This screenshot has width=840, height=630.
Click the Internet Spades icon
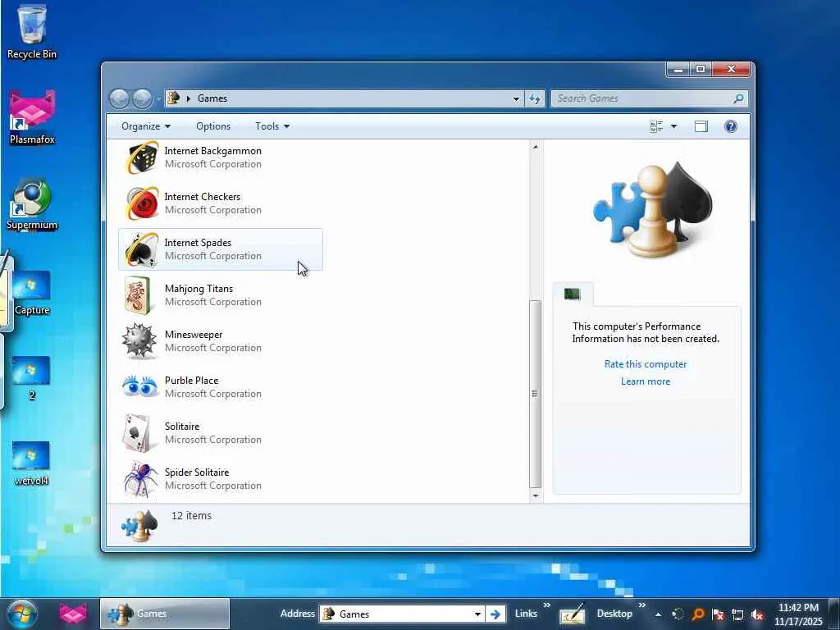[141, 249]
